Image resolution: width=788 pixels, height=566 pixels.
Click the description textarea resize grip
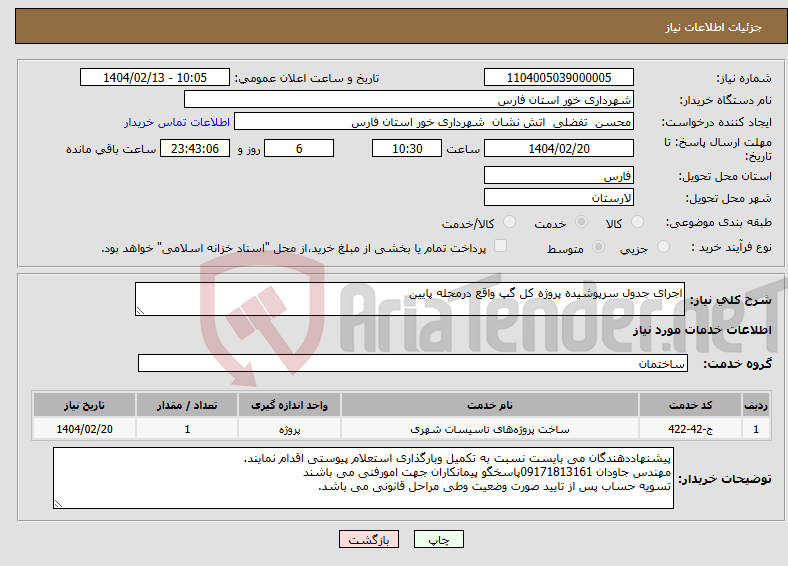pyautogui.click(x=140, y=311)
